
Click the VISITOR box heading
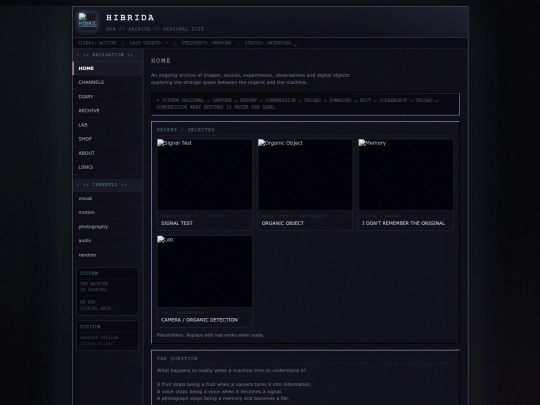click(x=90, y=327)
